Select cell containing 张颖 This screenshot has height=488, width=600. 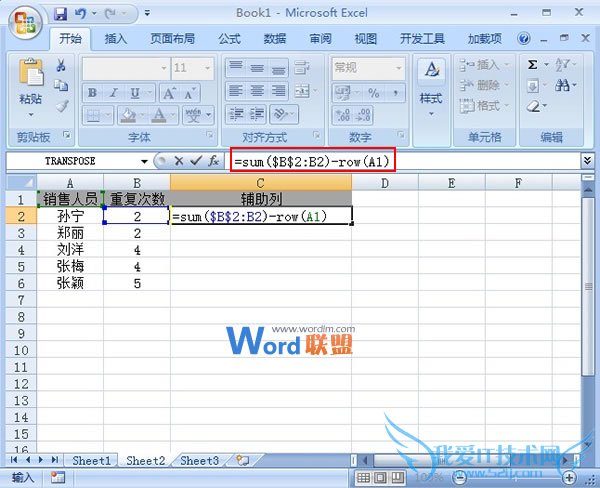[70, 283]
